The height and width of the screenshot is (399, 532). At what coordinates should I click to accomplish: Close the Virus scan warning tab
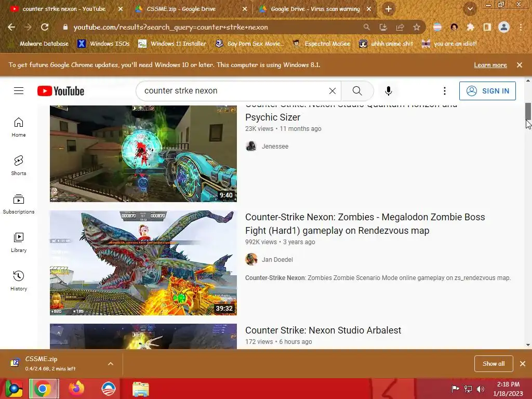[x=369, y=9]
